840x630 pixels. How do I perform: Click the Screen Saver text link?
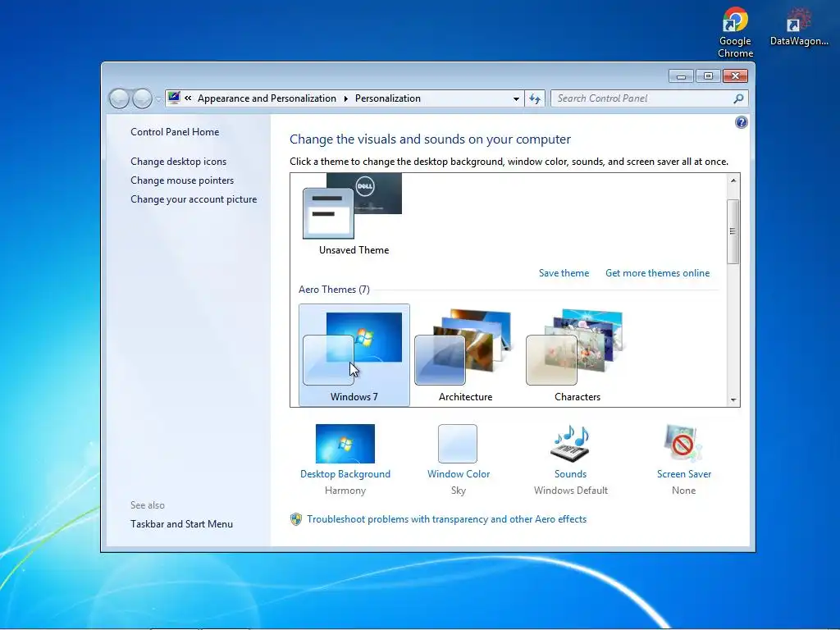pos(684,474)
